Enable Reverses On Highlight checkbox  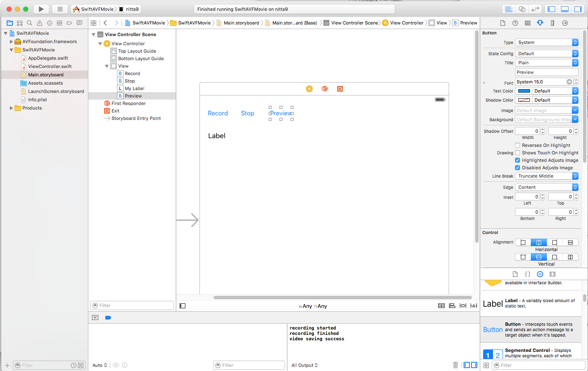(518, 145)
